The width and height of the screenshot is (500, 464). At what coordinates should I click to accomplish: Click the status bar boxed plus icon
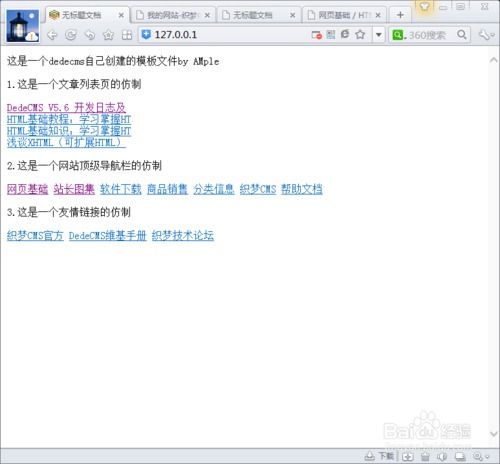pos(407,456)
